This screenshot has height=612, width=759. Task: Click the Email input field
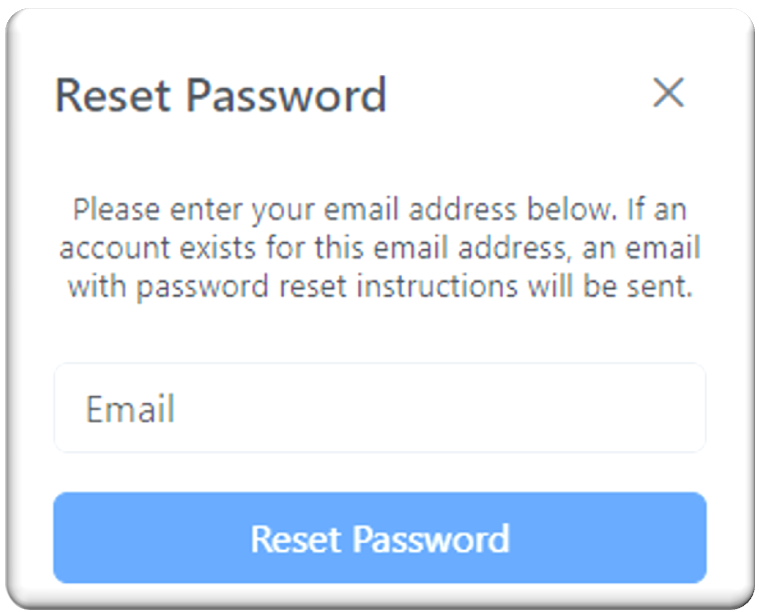pos(380,408)
